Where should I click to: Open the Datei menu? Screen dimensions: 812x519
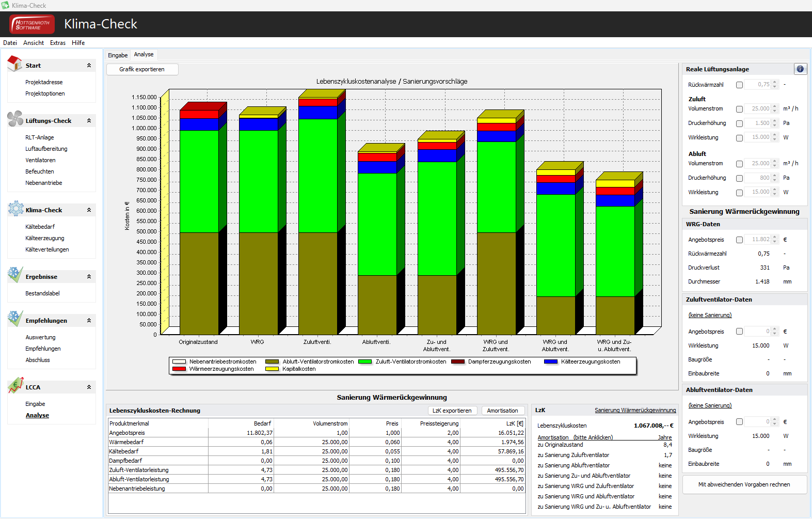click(x=10, y=43)
